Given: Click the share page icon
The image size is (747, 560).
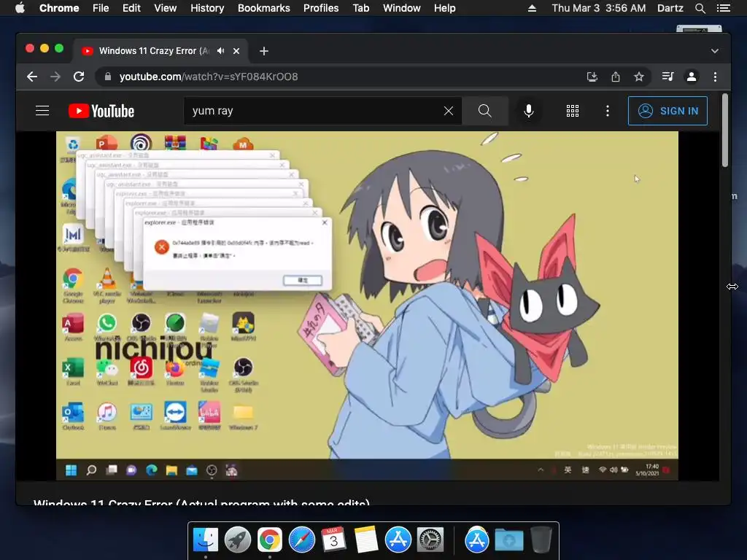Looking at the screenshot, I should click(616, 77).
